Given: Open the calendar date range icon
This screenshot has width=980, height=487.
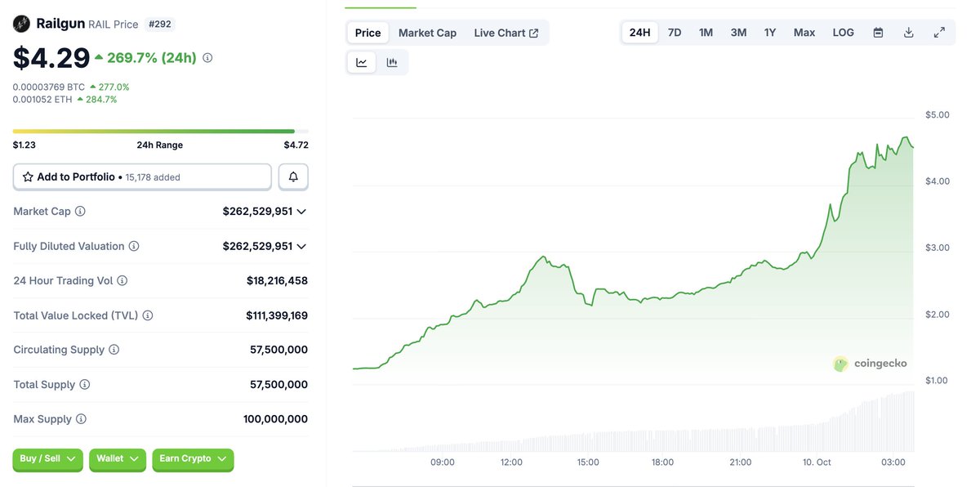Looking at the screenshot, I should [878, 33].
